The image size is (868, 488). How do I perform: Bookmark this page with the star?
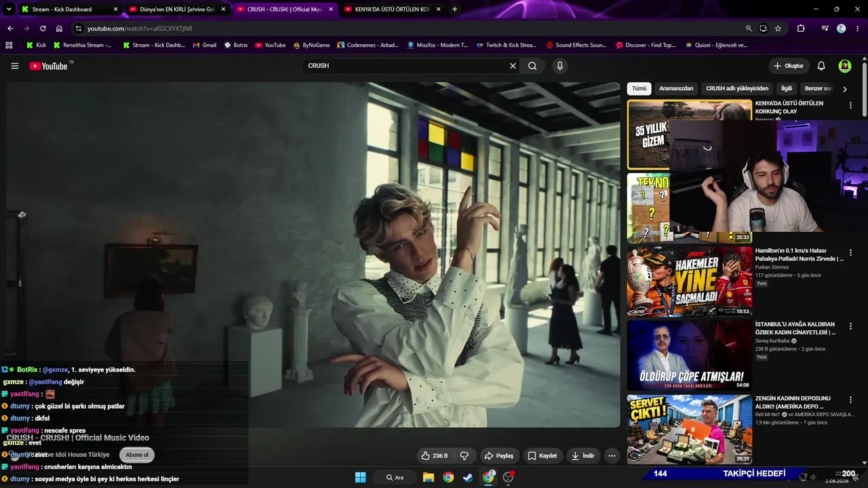pyautogui.click(x=778, y=28)
